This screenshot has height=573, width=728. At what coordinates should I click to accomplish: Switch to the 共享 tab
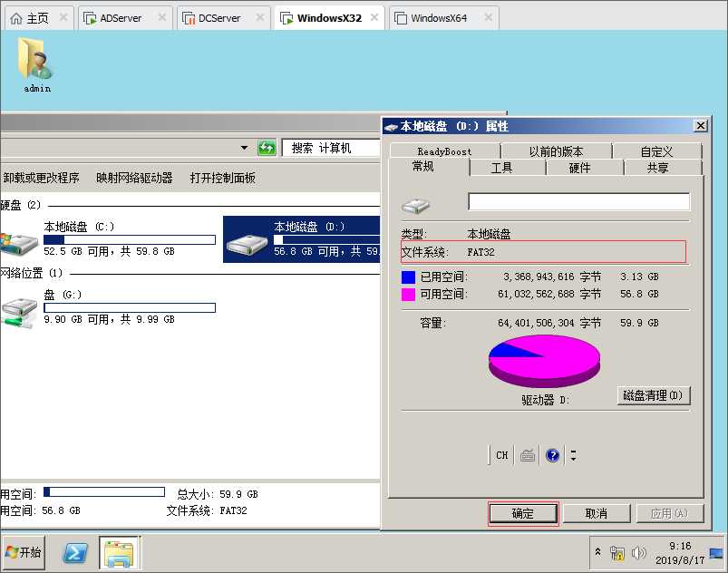[658, 168]
